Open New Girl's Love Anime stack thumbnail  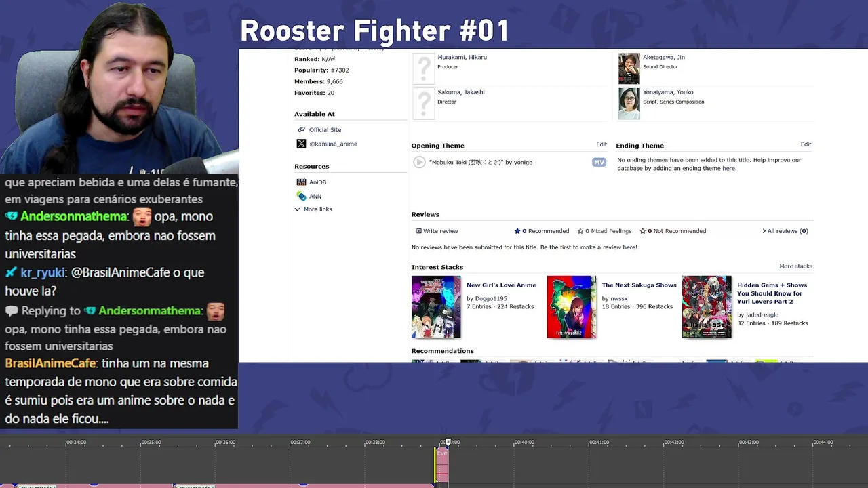[436, 307]
